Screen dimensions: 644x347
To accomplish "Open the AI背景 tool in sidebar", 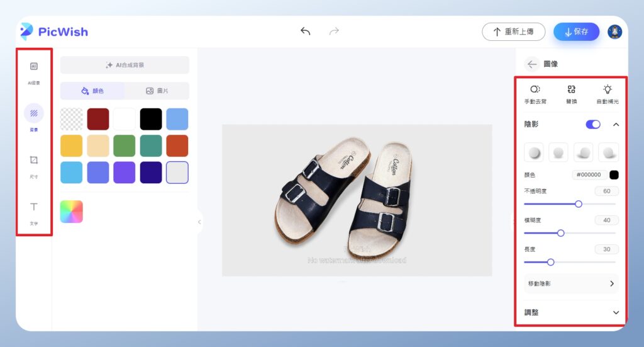I will (34, 72).
